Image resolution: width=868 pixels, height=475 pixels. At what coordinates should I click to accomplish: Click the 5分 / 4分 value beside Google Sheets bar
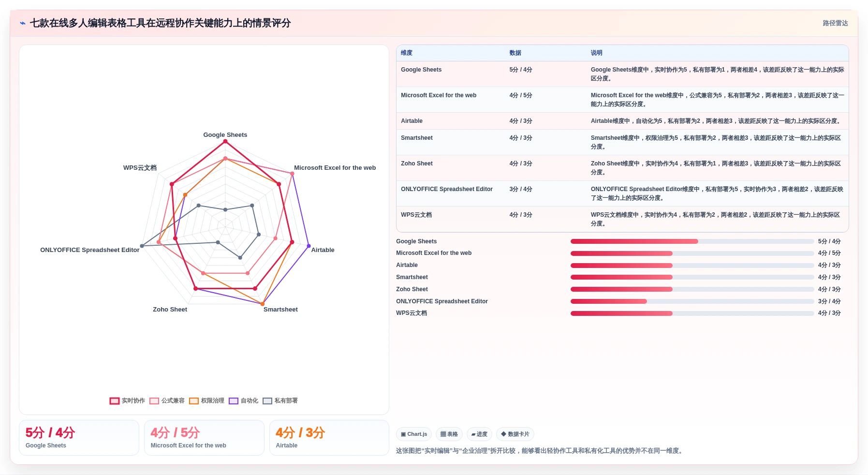(x=829, y=241)
